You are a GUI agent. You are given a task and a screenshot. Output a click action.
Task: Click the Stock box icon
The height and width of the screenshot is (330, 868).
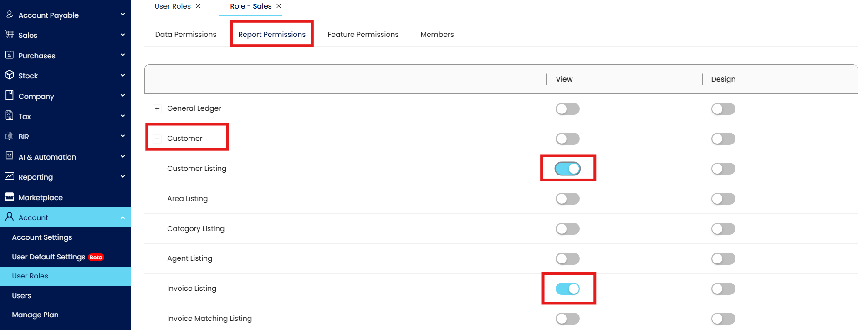(9, 75)
